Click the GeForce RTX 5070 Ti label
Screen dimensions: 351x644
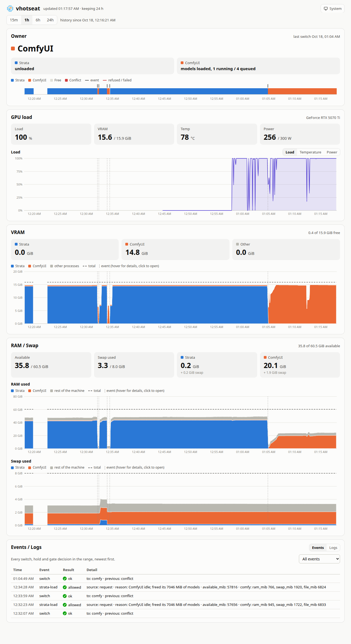[x=323, y=118]
